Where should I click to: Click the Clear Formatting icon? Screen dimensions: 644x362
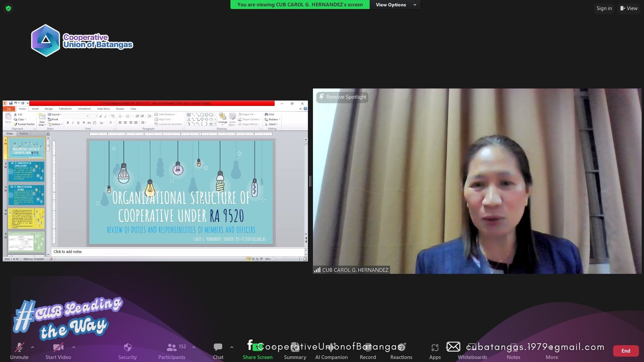click(112, 116)
